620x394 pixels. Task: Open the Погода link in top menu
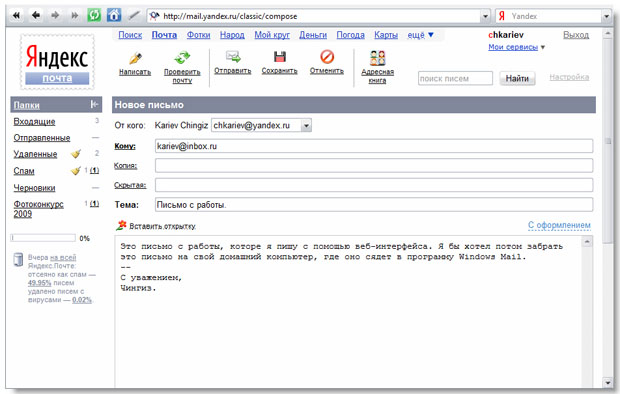pos(350,35)
